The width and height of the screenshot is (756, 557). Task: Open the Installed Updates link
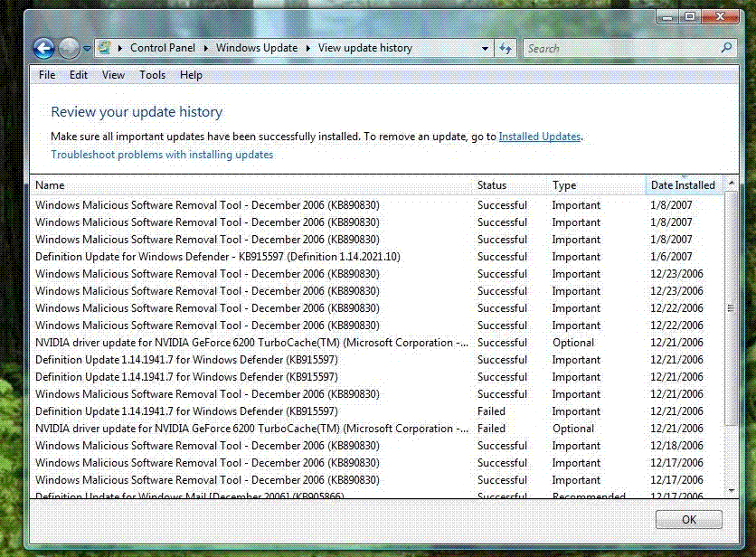(540, 137)
